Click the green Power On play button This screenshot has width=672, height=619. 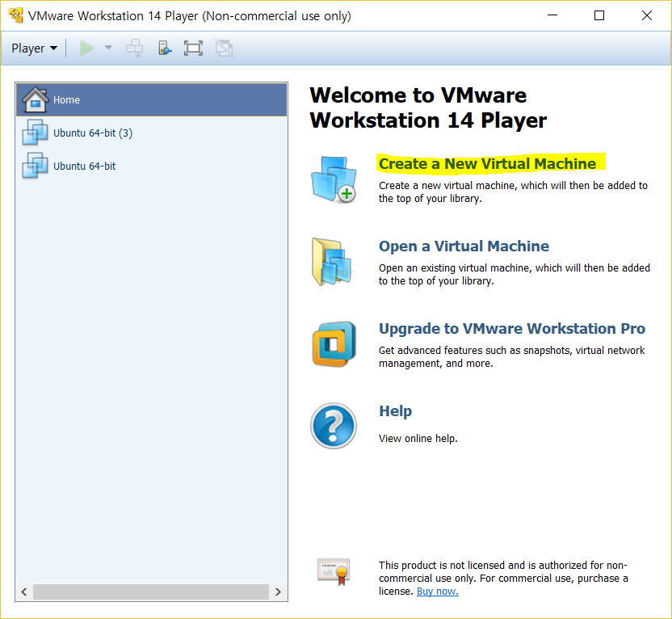(87, 48)
